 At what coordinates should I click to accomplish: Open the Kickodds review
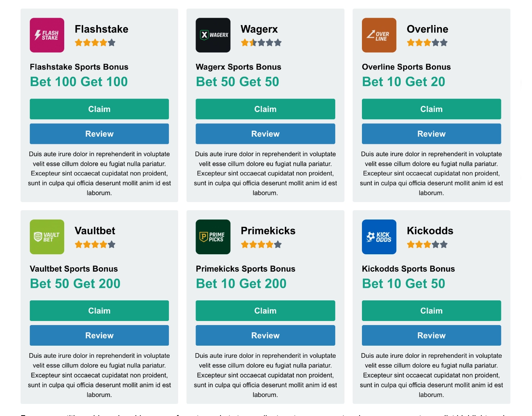coord(431,336)
